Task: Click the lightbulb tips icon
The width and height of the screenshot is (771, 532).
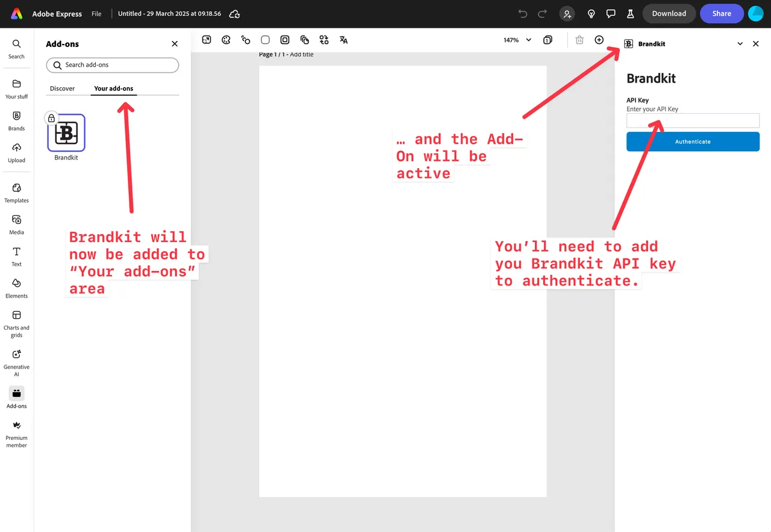Action: point(592,13)
